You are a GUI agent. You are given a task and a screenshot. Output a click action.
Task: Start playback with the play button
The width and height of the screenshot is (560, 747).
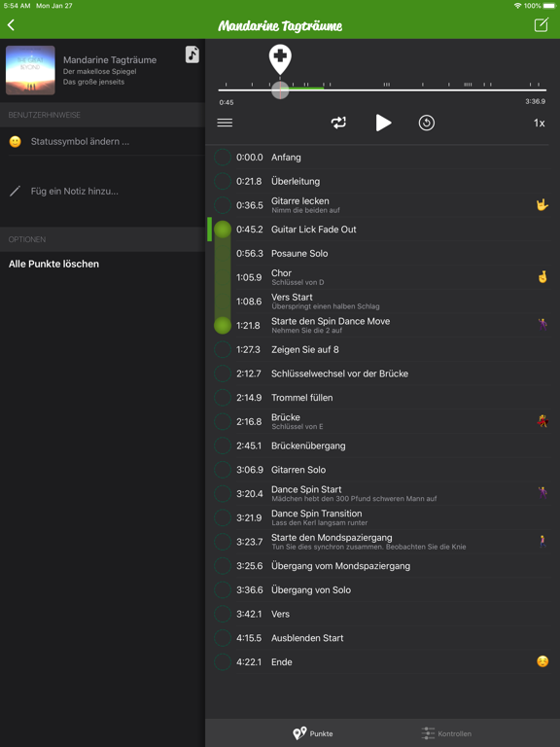pos(383,123)
